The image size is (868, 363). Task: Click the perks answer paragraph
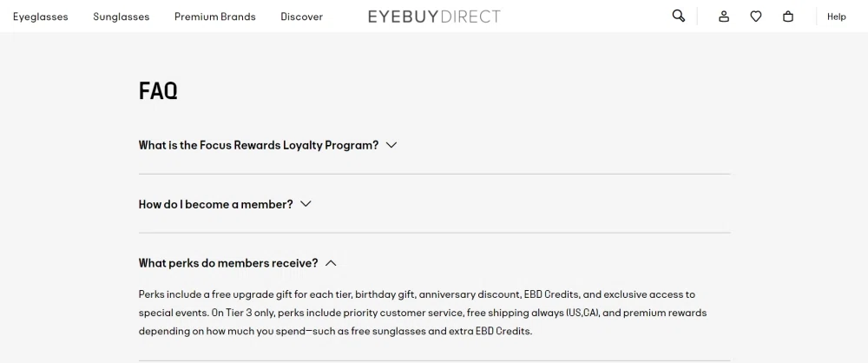[417, 313]
